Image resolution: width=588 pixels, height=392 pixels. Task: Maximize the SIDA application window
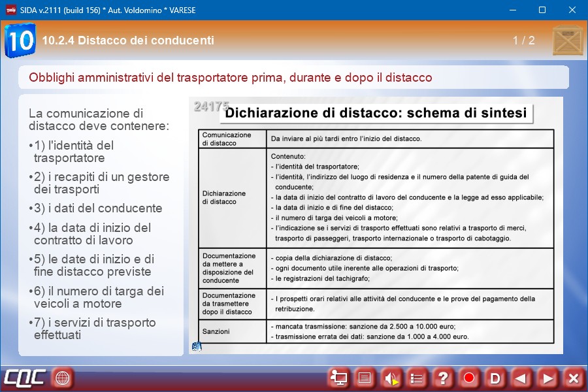(542, 10)
